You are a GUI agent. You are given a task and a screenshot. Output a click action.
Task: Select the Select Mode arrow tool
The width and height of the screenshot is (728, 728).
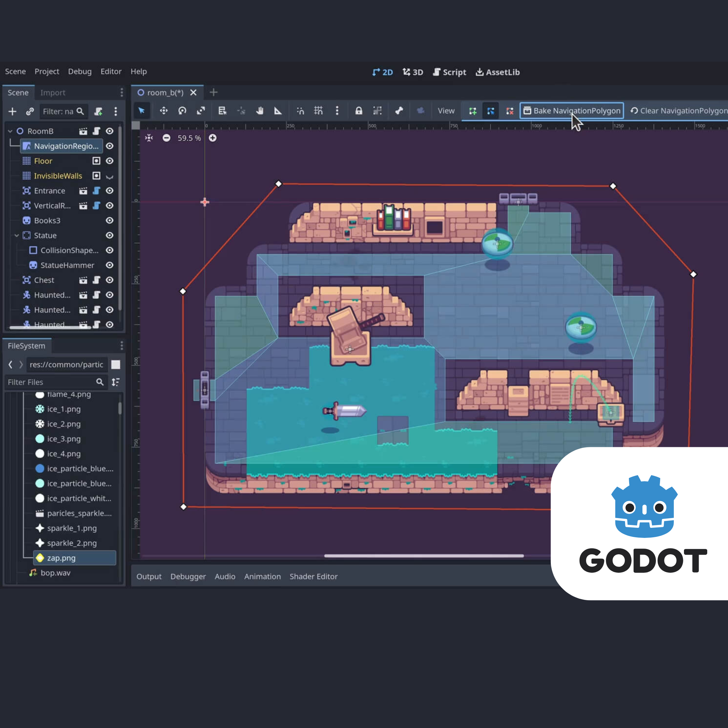(x=142, y=111)
